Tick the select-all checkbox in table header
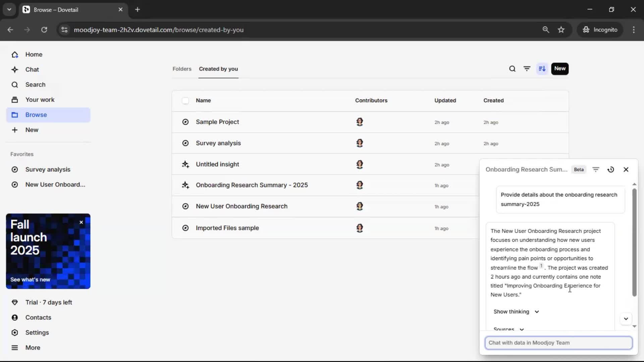This screenshot has width=644, height=362. click(x=185, y=101)
